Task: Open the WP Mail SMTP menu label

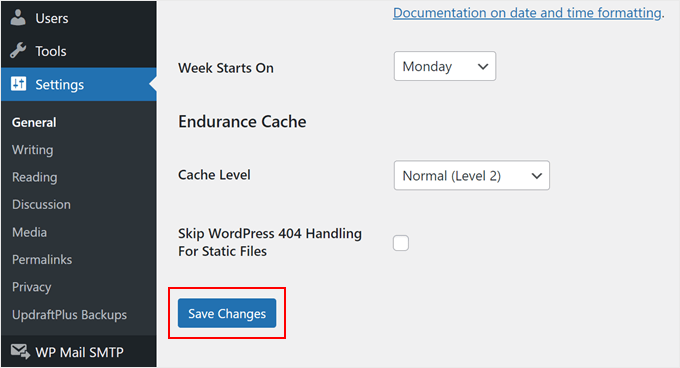Action: [79, 352]
